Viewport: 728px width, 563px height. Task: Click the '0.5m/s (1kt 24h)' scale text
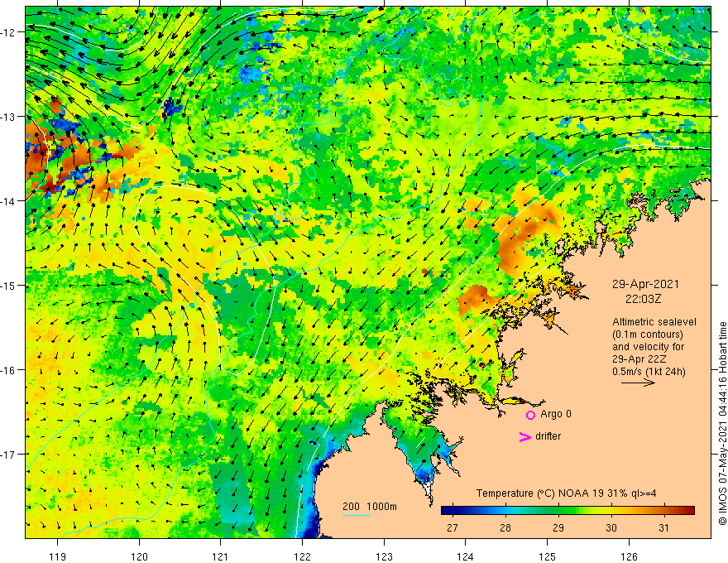pyautogui.click(x=649, y=372)
